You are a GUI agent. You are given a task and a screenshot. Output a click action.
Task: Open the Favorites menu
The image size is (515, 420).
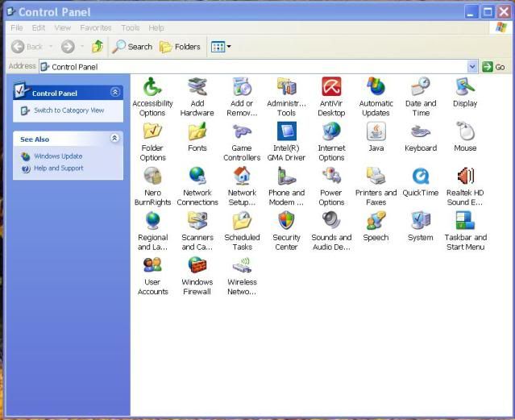pos(95,27)
